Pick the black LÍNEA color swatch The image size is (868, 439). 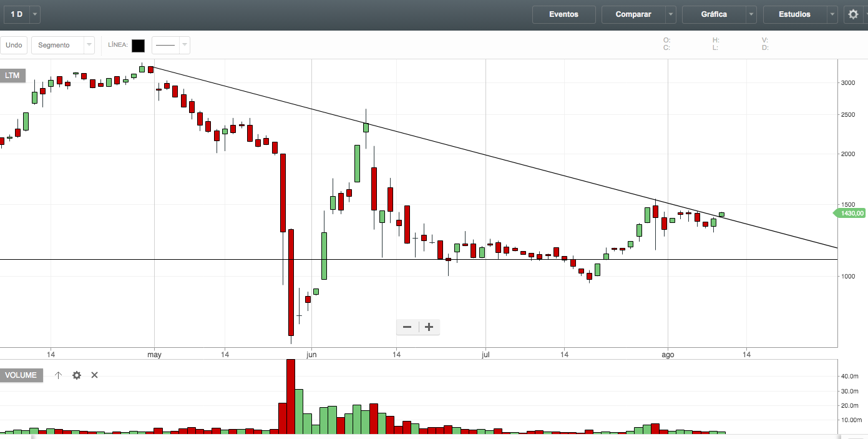tap(139, 46)
